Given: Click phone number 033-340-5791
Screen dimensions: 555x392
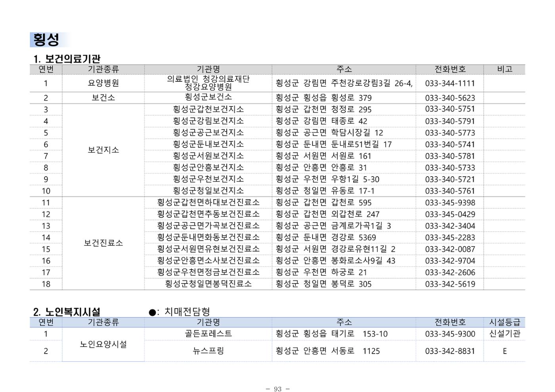Looking at the screenshot, I should 450,121.
